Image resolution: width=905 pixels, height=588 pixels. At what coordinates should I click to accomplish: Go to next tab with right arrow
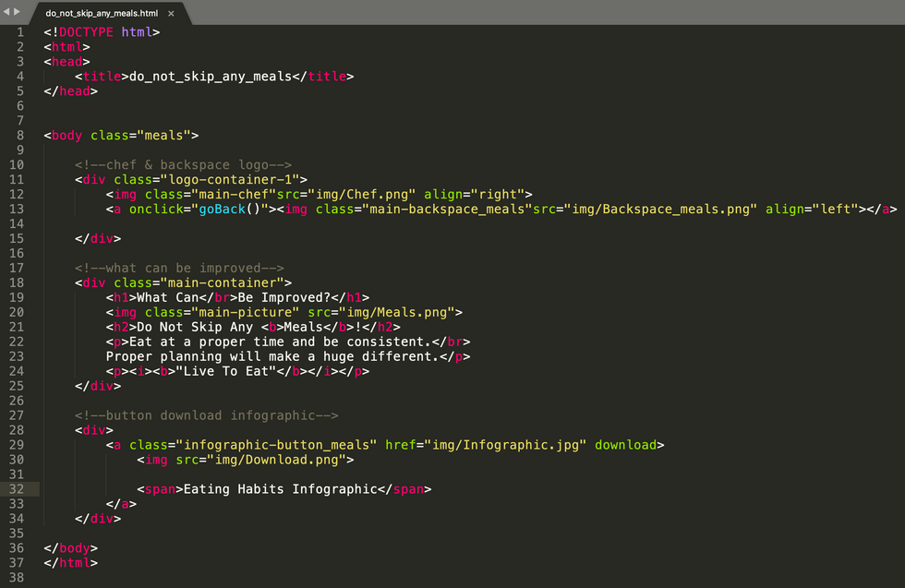coord(17,12)
